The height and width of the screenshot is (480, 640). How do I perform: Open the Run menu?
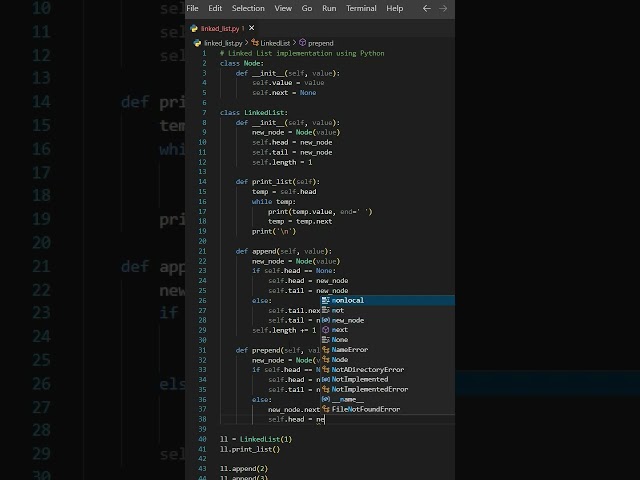(x=329, y=8)
